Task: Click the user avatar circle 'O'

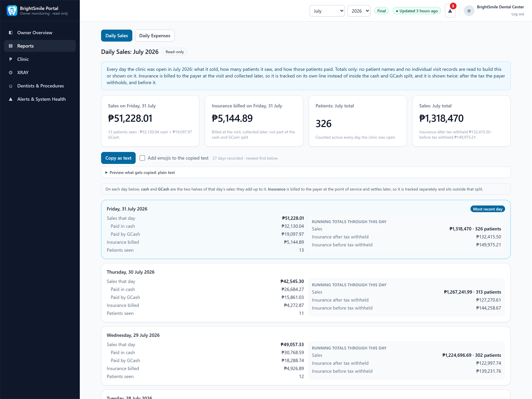Action: coord(469,11)
